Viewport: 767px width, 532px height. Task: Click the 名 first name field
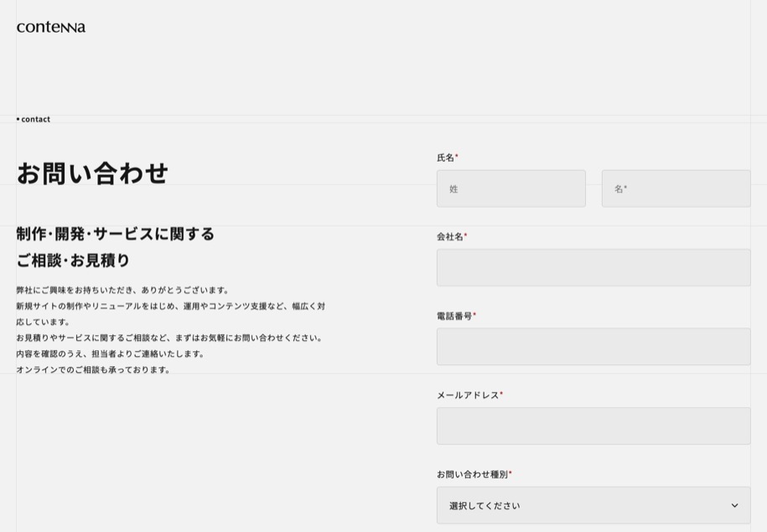tap(676, 189)
